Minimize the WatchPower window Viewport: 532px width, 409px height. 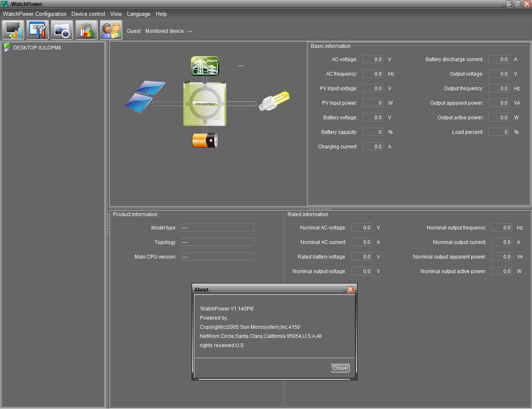pyautogui.click(x=510, y=4)
